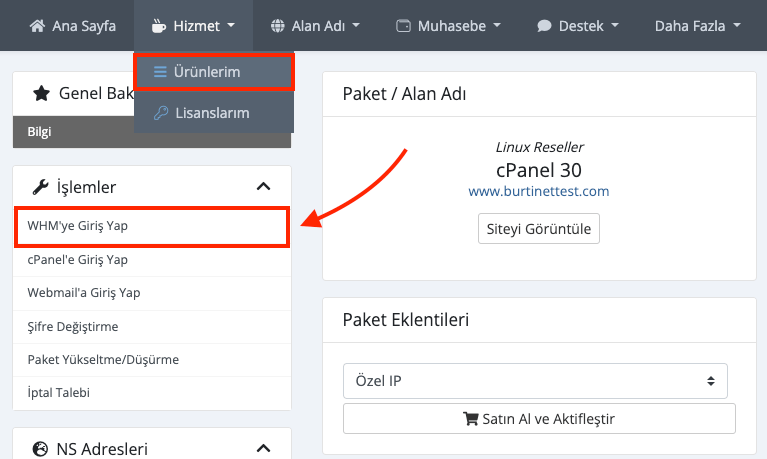Select Lisanslarım from the Hizmet menu

coord(212,113)
